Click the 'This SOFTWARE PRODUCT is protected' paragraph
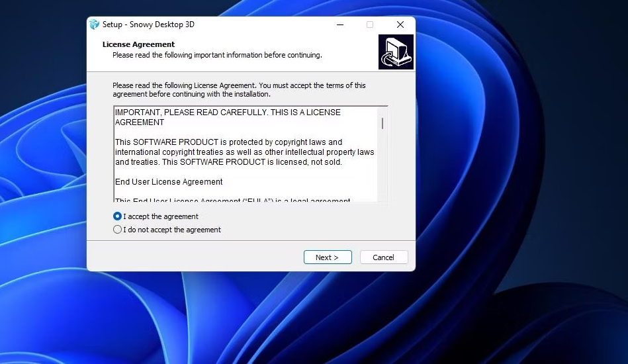Viewport: 628px width, 364px height. [244, 152]
